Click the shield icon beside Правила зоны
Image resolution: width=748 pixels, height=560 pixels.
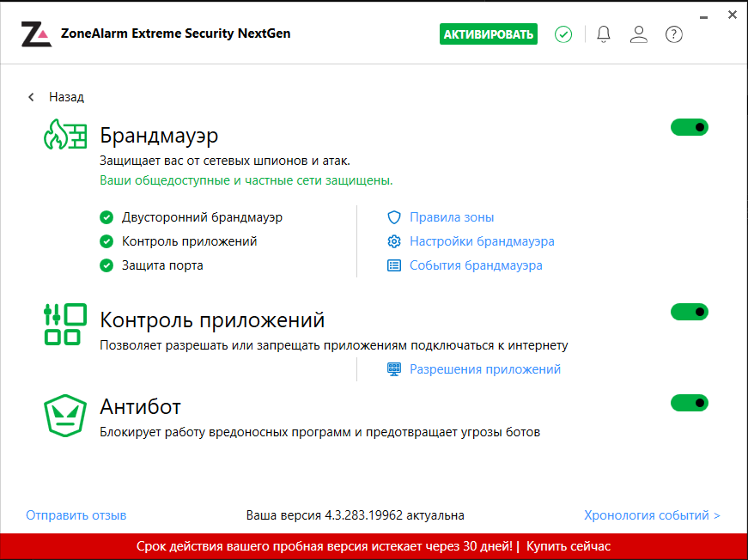(394, 217)
